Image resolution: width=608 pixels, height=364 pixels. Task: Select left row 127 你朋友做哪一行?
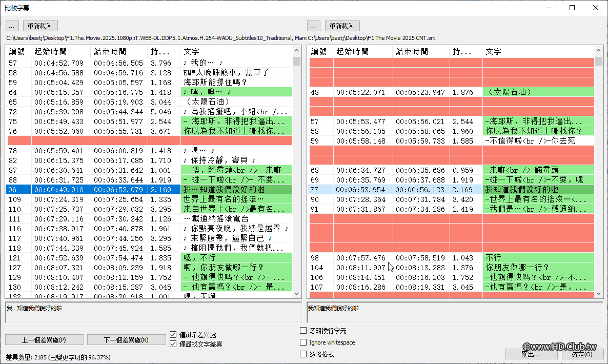click(x=149, y=268)
